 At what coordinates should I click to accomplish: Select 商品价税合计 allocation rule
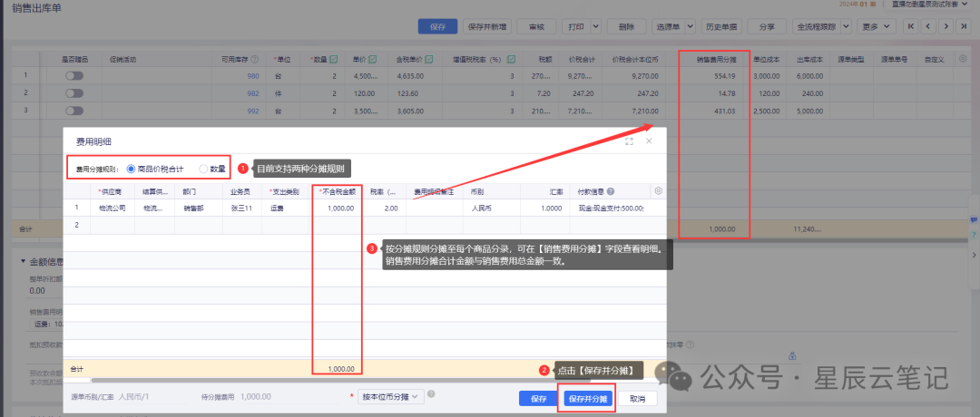pos(132,169)
